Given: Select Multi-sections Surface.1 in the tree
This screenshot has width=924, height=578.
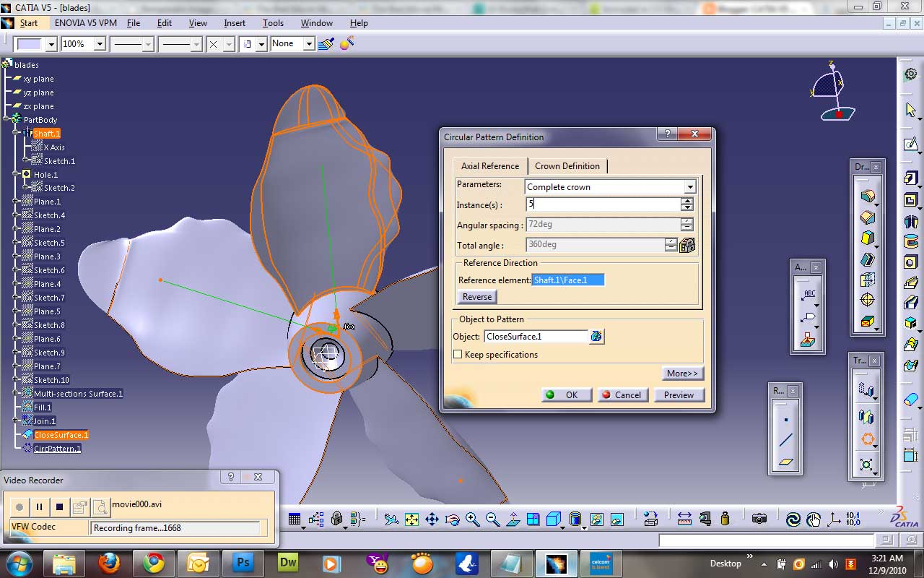Looking at the screenshot, I should 79,394.
